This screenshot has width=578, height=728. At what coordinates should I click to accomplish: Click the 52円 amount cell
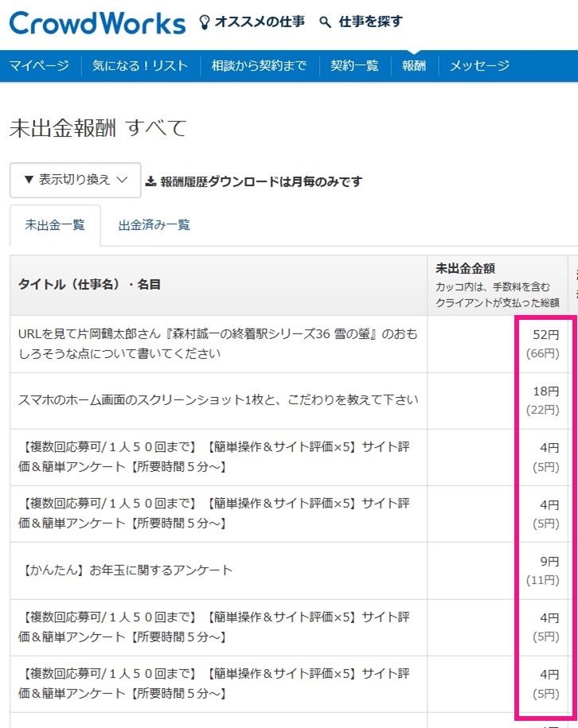coord(545,335)
